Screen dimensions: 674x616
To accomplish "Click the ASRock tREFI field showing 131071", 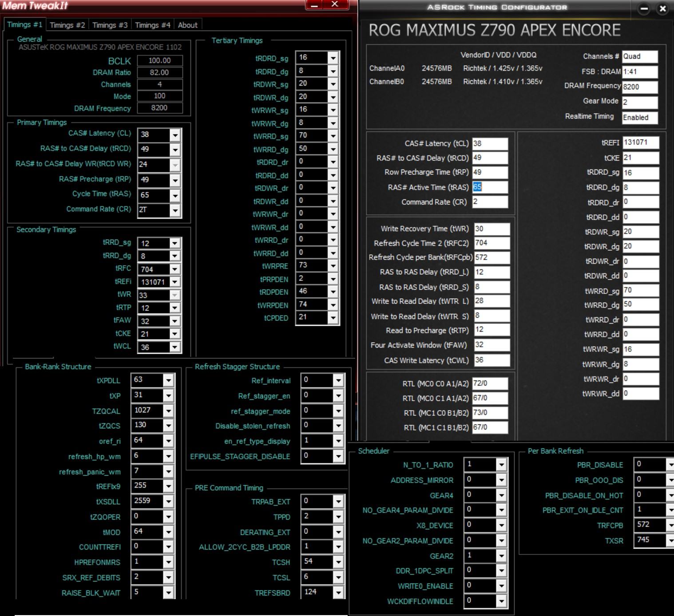I will click(x=641, y=142).
